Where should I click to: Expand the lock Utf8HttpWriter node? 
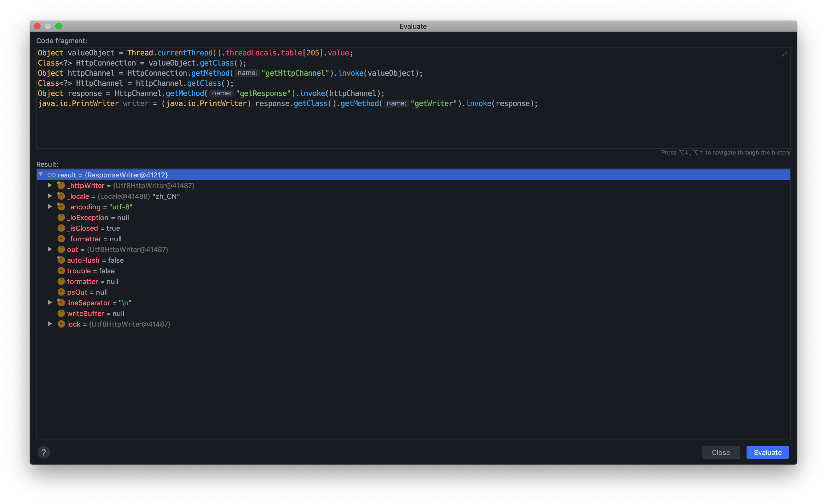coord(50,324)
